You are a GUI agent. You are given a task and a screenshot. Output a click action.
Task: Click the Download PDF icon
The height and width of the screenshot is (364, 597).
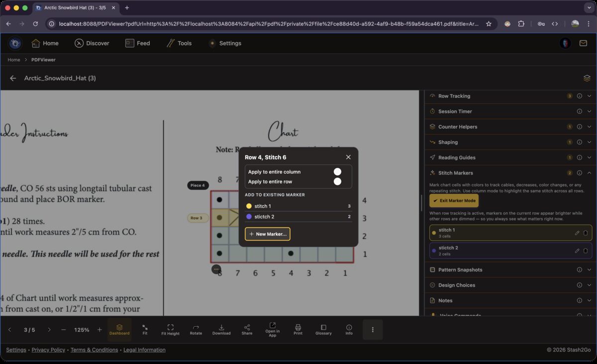[221, 329]
